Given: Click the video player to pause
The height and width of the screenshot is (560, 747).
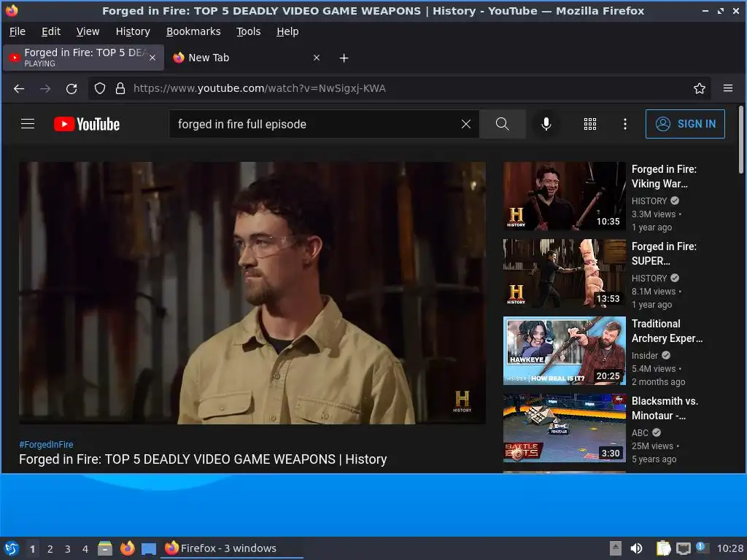Looking at the screenshot, I should [252, 293].
